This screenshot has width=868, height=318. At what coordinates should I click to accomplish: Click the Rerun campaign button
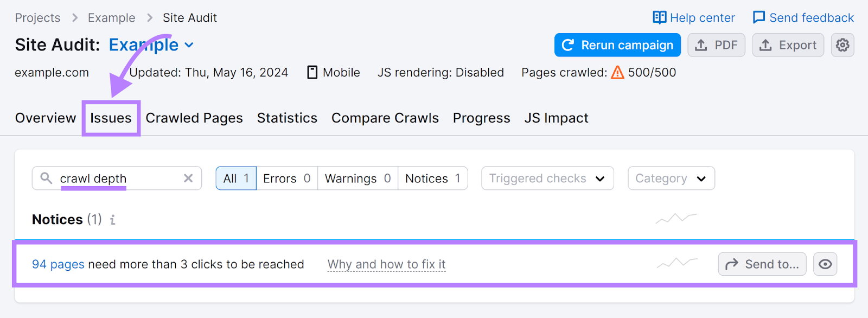[616, 45]
